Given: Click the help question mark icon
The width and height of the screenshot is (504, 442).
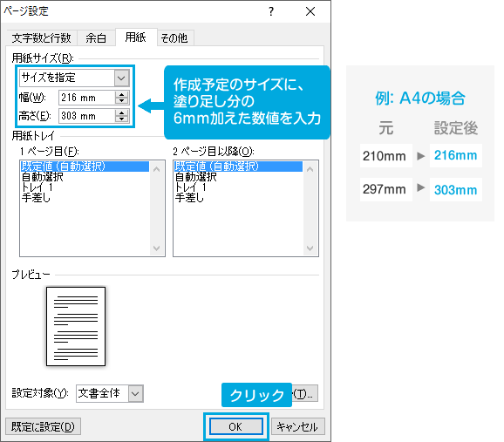Looking at the screenshot, I should coord(271,11).
